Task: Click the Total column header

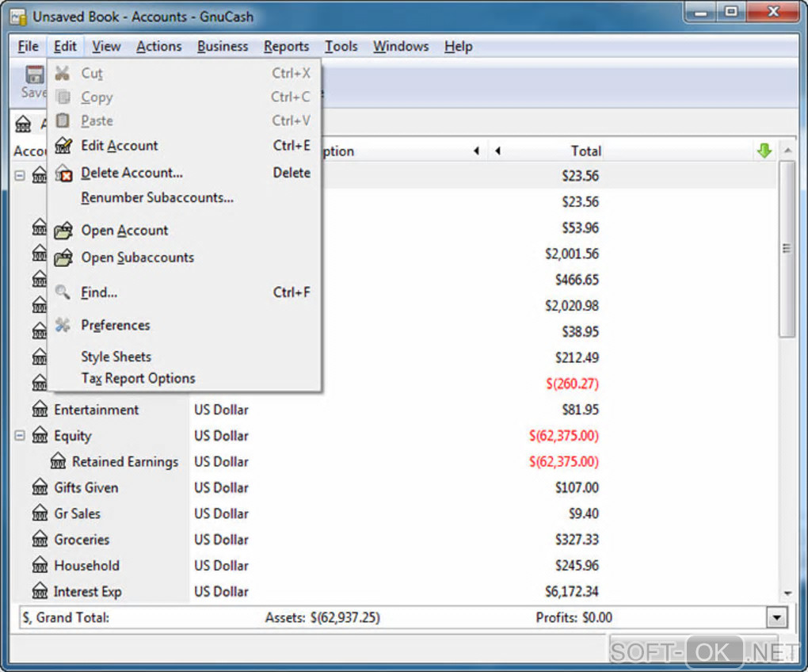Action: pyautogui.click(x=586, y=151)
